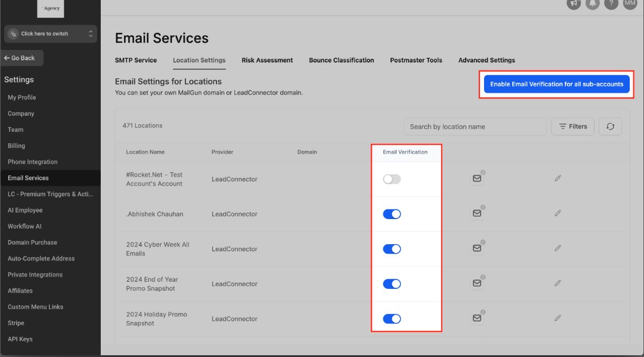Open LC - Premium Triggers & Actions item
This screenshot has height=357, width=644.
point(51,194)
